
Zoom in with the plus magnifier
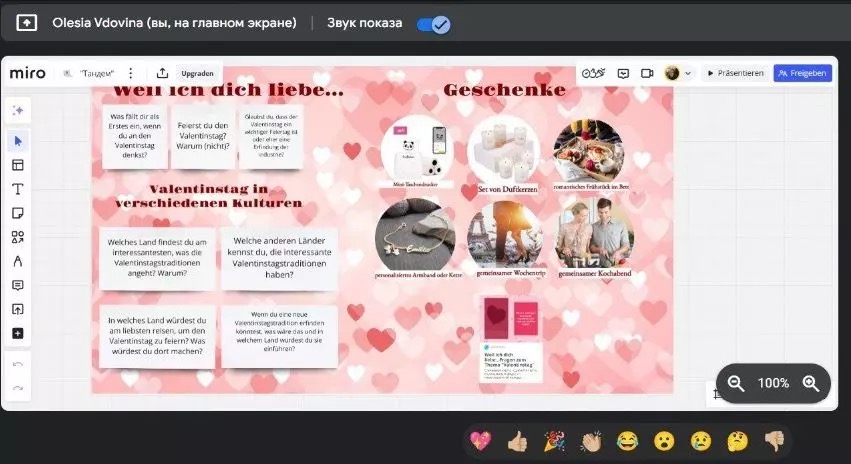click(811, 383)
